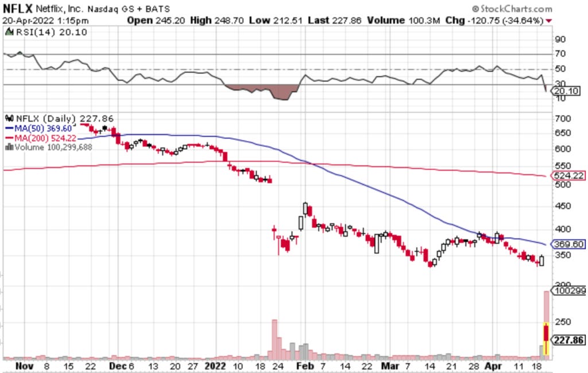The height and width of the screenshot is (373, 588).
Task: Click the 90 level on RSI axis
Action: (560, 40)
